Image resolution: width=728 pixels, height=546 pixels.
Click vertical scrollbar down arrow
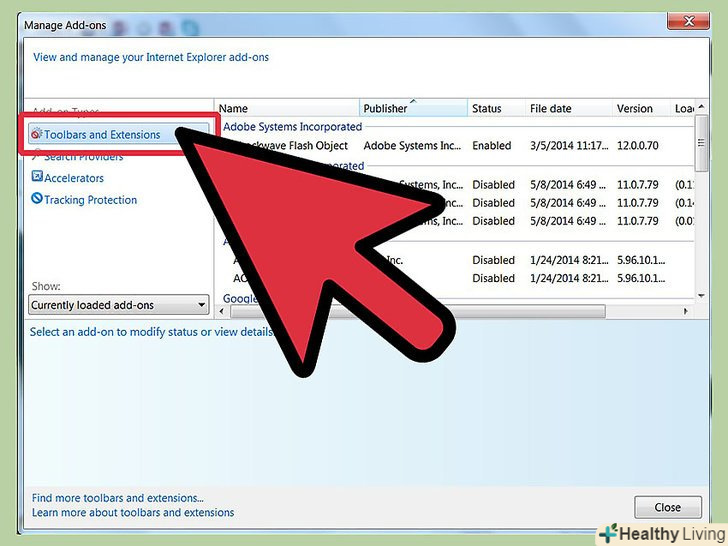pyautogui.click(x=701, y=295)
